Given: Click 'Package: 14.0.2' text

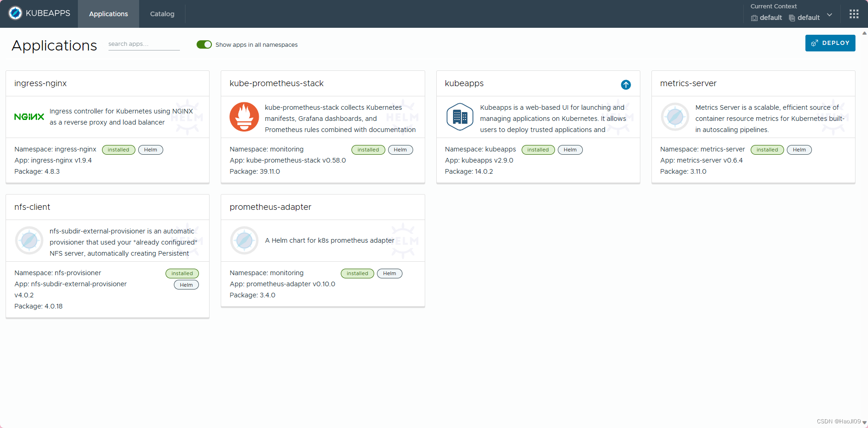Looking at the screenshot, I should (x=469, y=171).
